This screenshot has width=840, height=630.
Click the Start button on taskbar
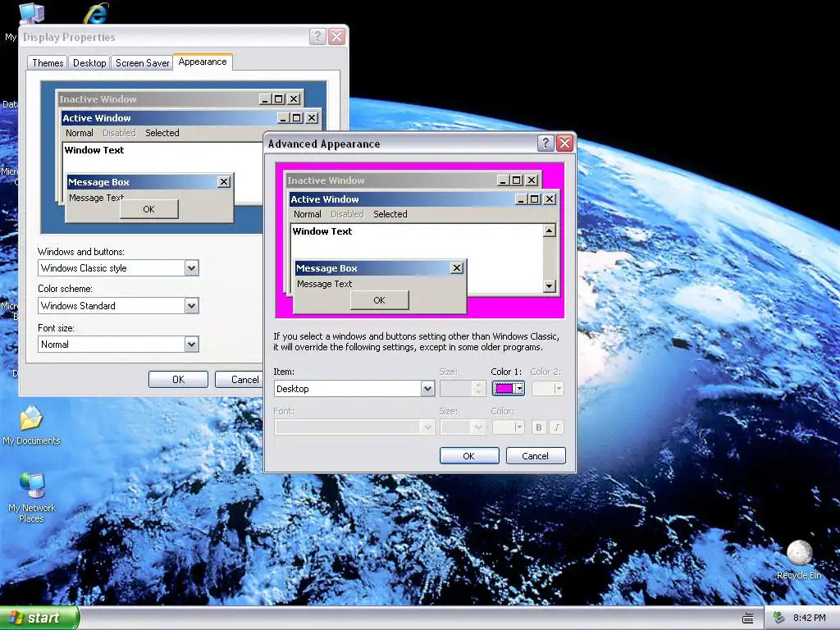point(39,618)
